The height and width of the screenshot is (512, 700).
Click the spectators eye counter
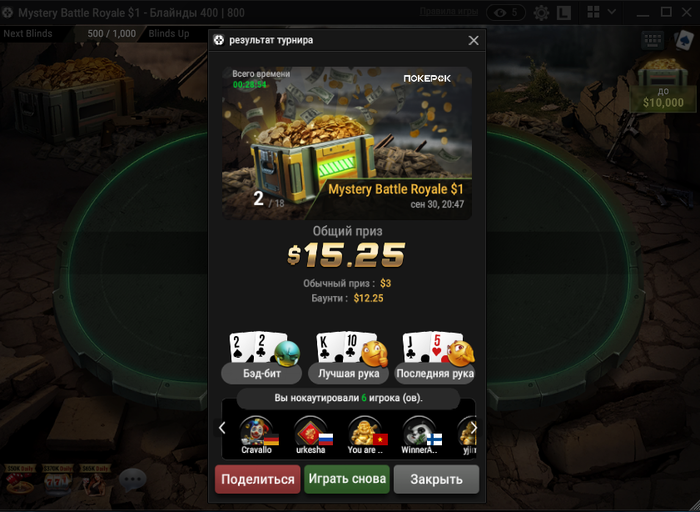[506, 12]
